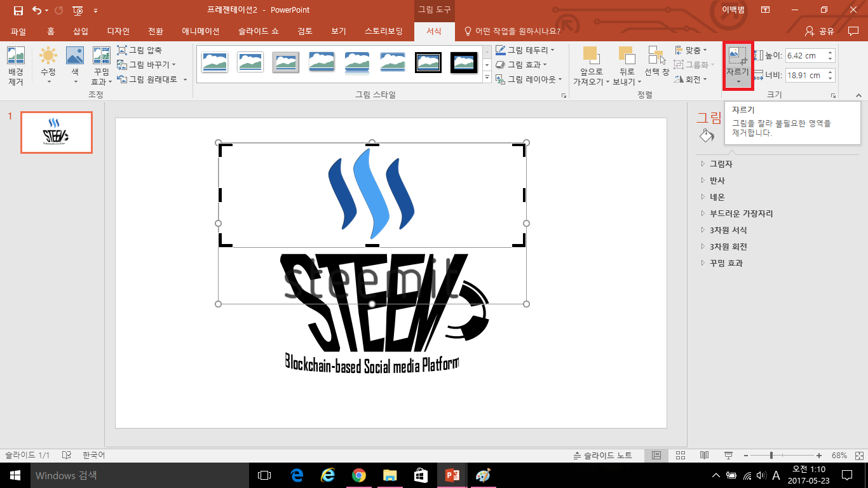The width and height of the screenshot is (868, 488).
Task: Click the Tell Me (어떤 작업을 원하시나요) box
Action: [x=513, y=31]
